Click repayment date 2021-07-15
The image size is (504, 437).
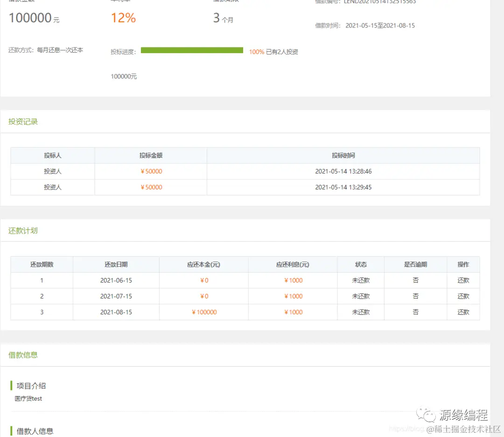click(x=116, y=296)
